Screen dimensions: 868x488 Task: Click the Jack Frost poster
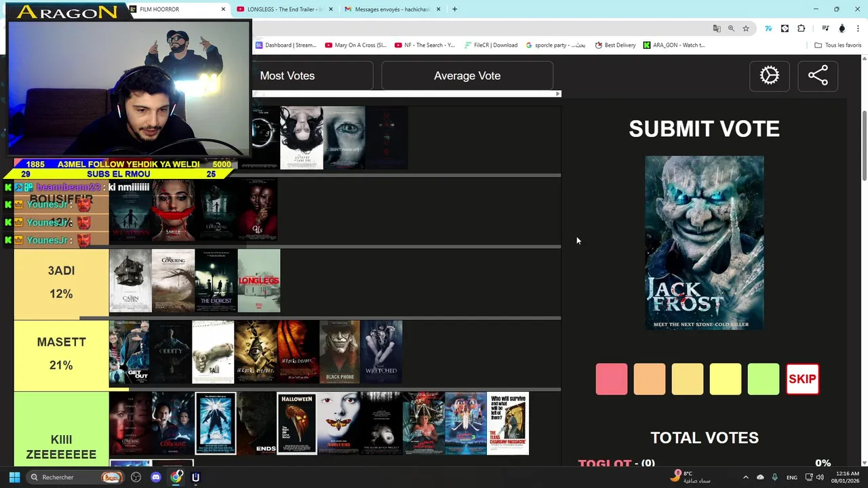pos(705,243)
